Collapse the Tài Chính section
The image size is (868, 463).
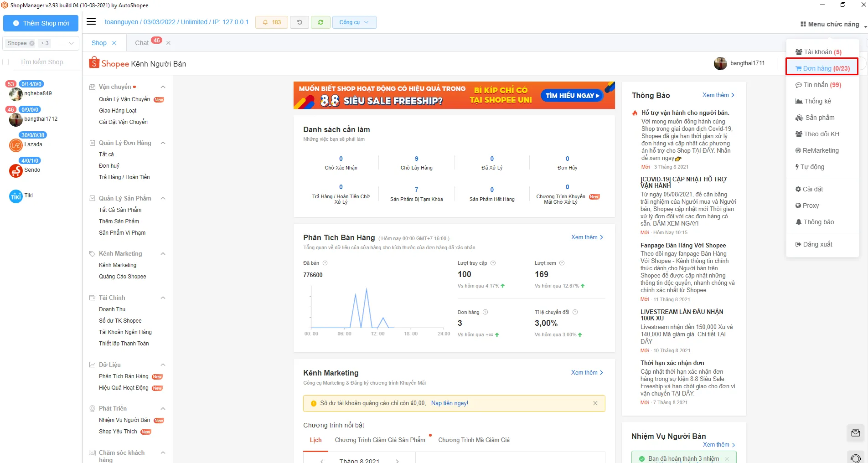[163, 298]
